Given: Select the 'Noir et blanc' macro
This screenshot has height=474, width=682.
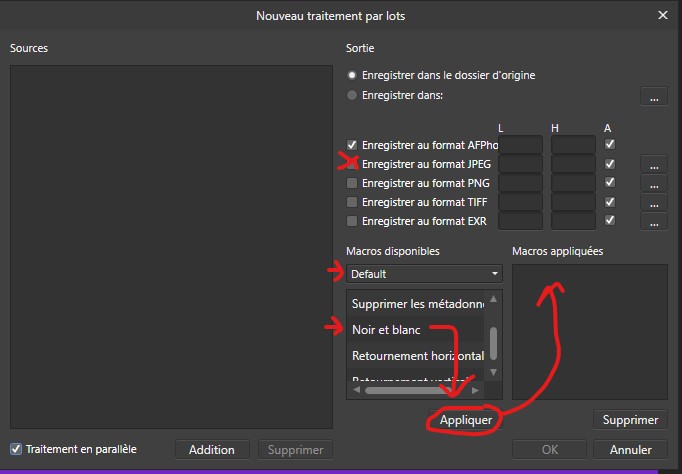Looking at the screenshot, I should (417, 330).
